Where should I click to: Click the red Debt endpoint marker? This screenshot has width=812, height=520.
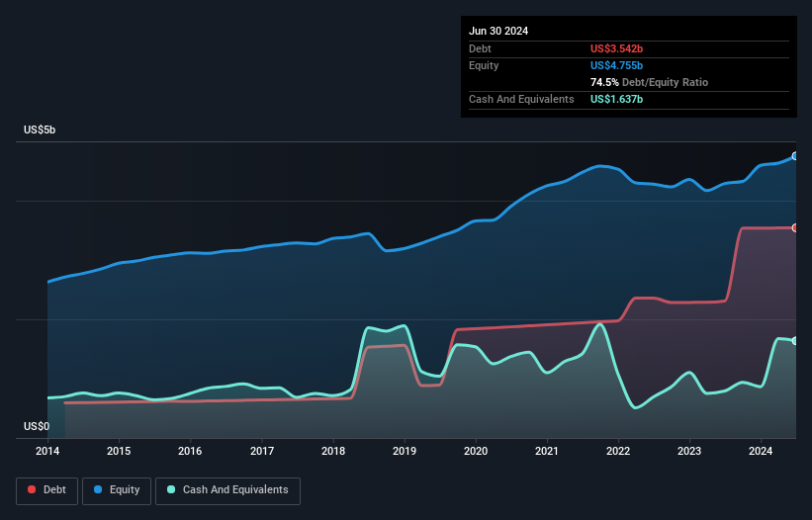tap(795, 227)
